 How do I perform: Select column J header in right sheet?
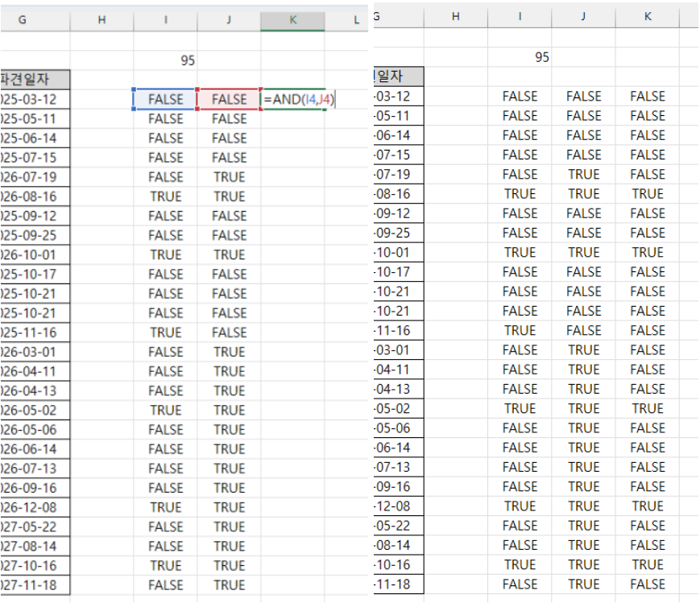583,17
